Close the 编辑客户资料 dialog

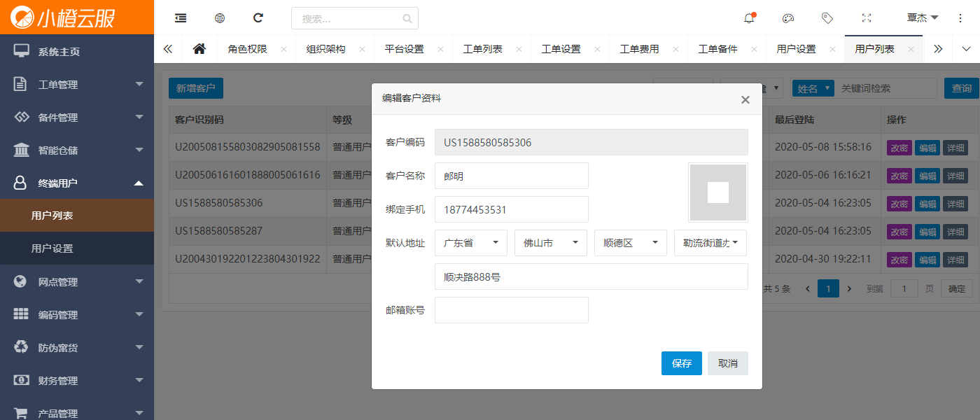pyautogui.click(x=745, y=99)
